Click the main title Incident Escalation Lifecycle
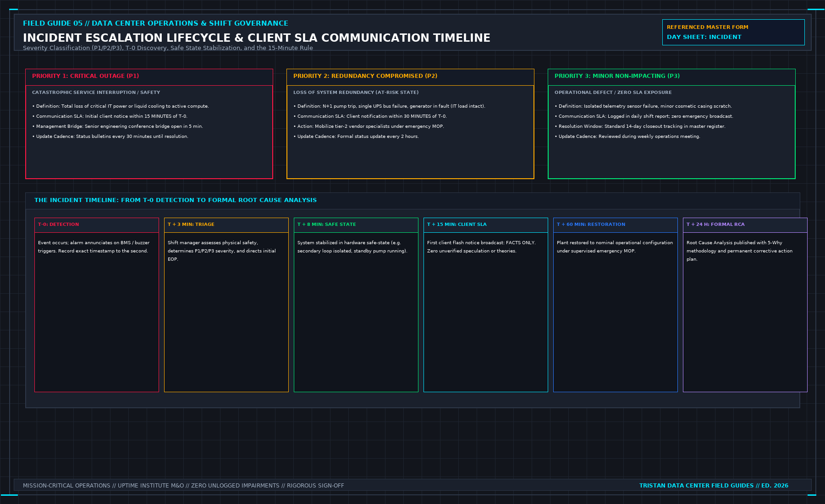The image size is (825, 504). [x=257, y=38]
